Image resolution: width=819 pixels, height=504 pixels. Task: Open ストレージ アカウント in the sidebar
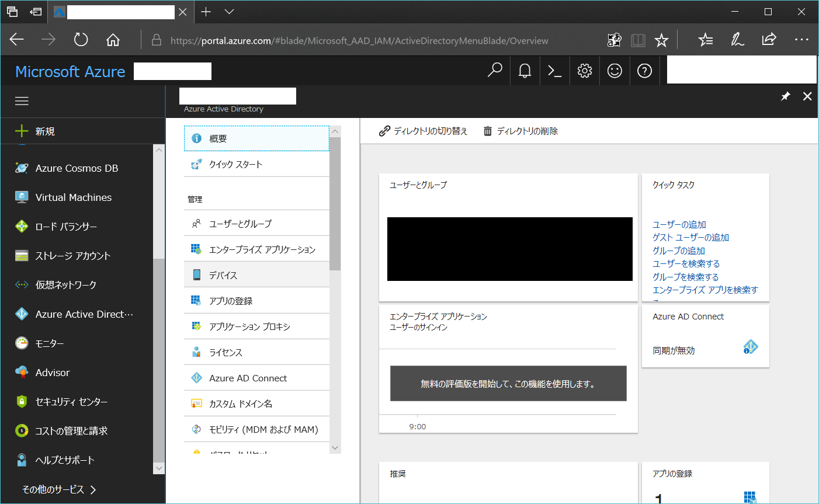[72, 256]
